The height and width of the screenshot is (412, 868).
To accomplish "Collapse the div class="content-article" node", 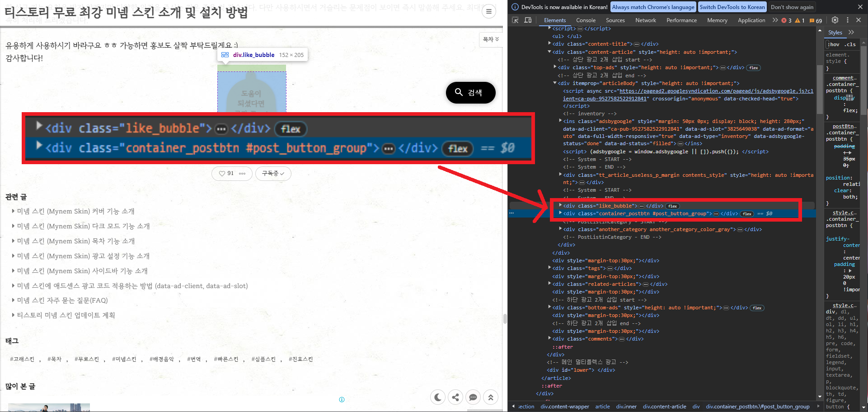I will pyautogui.click(x=549, y=52).
